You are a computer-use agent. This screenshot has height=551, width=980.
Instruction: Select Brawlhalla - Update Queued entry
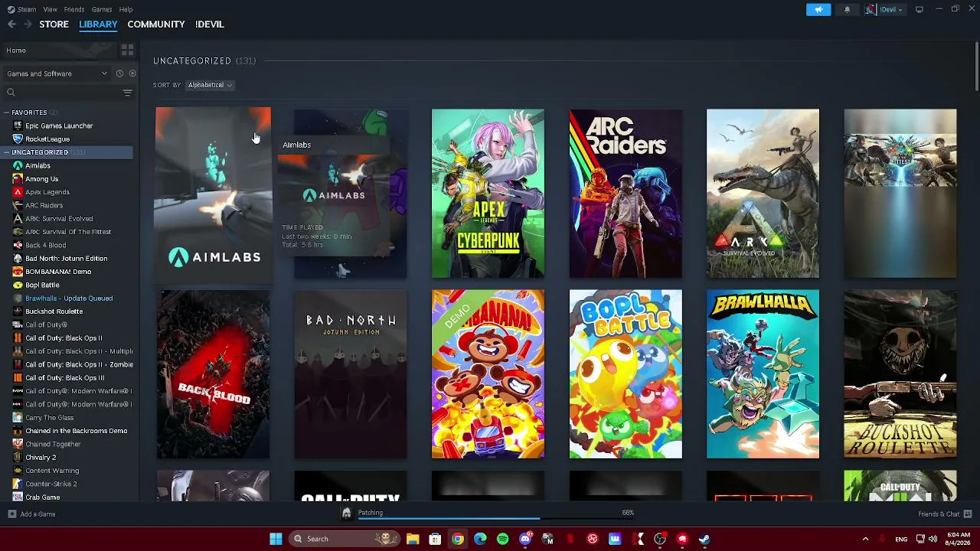point(69,298)
